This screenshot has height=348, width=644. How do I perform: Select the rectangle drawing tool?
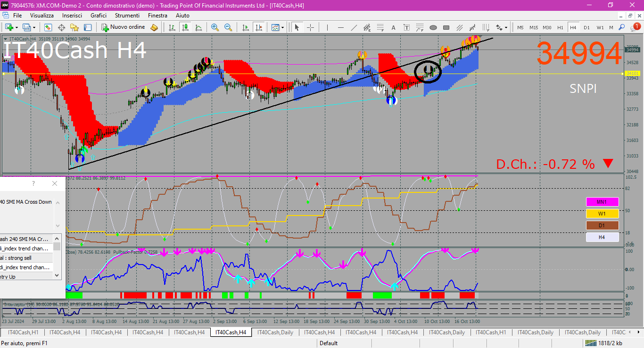(446, 27)
